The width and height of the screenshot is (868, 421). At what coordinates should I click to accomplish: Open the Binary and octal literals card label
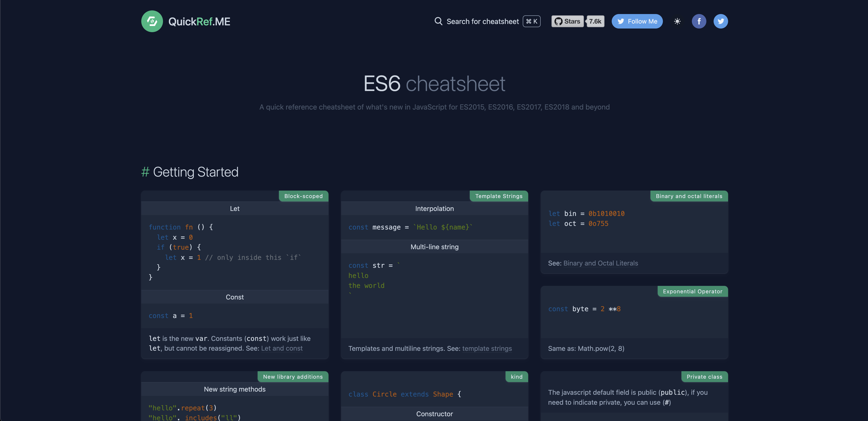(689, 196)
